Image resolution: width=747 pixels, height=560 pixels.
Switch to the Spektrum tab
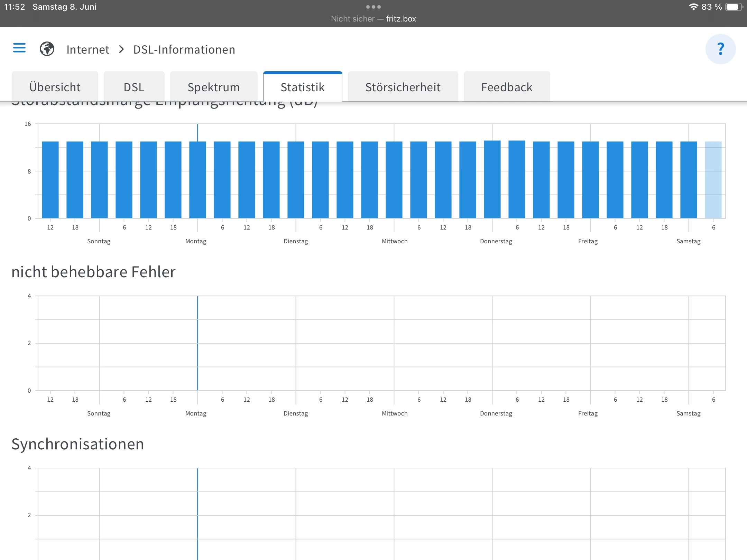pyautogui.click(x=214, y=87)
